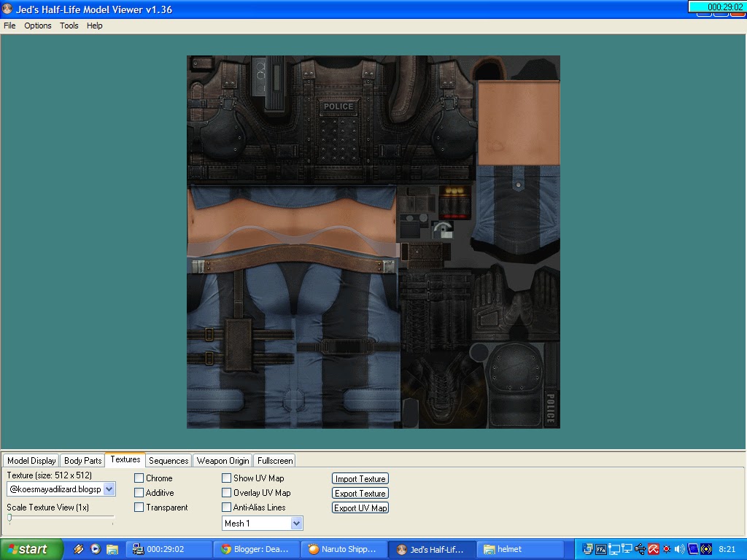Click the 000:29:02 taskbar button
Image resolution: width=747 pixels, height=560 pixels.
pyautogui.click(x=169, y=549)
